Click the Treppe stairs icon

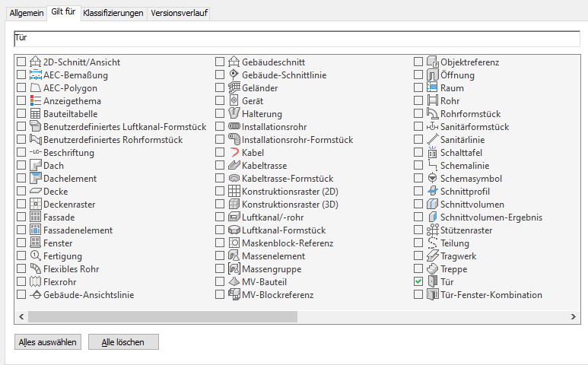pyautogui.click(x=433, y=268)
